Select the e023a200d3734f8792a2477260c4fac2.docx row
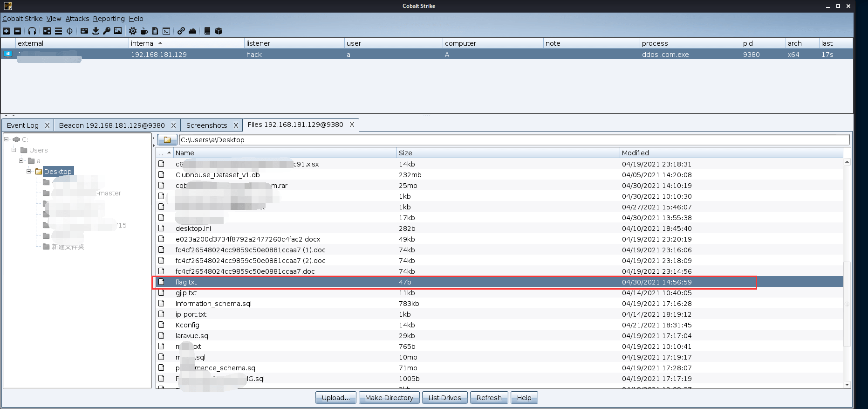868x409 pixels. (500, 239)
